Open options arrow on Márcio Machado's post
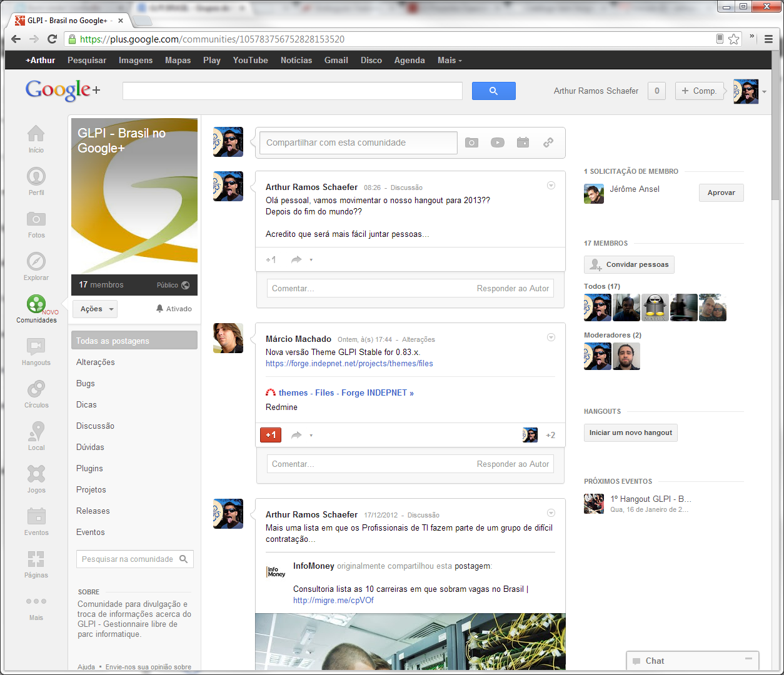 [x=551, y=337]
